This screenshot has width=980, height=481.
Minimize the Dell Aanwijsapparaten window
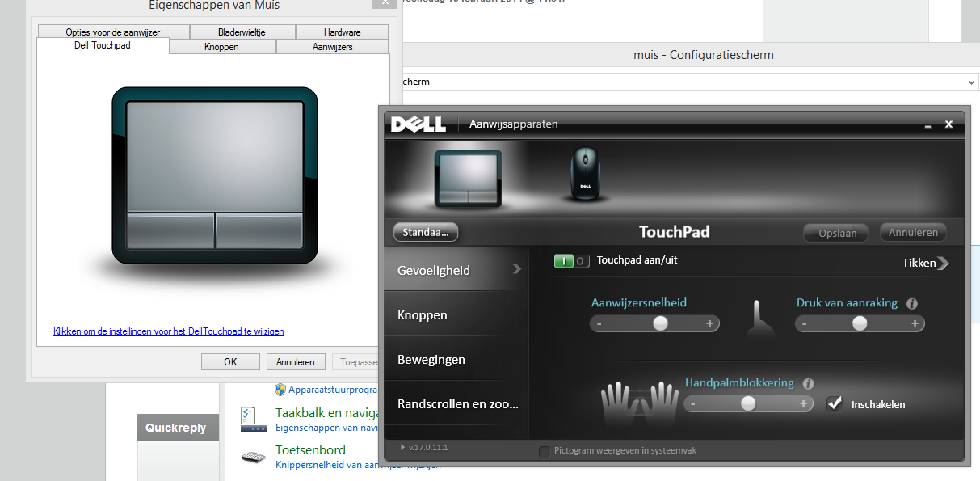pyautogui.click(x=927, y=125)
